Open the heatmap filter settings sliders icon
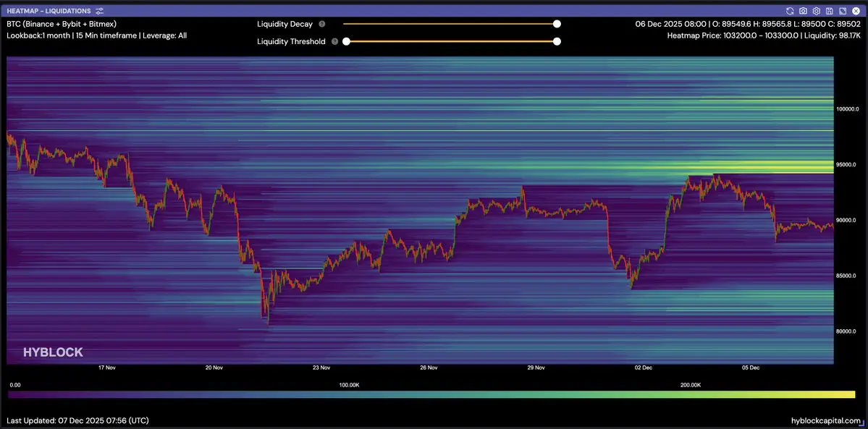Image resolution: width=868 pixels, height=429 pixels. [99, 11]
